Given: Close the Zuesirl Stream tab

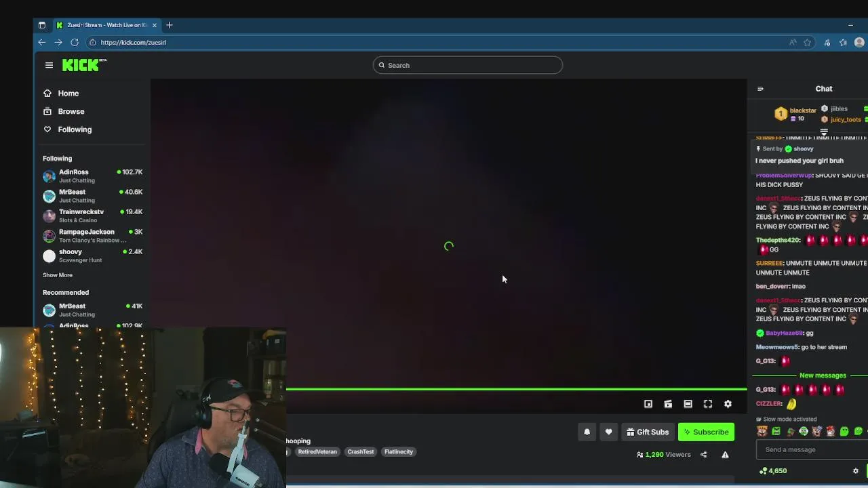Looking at the screenshot, I should [155, 25].
